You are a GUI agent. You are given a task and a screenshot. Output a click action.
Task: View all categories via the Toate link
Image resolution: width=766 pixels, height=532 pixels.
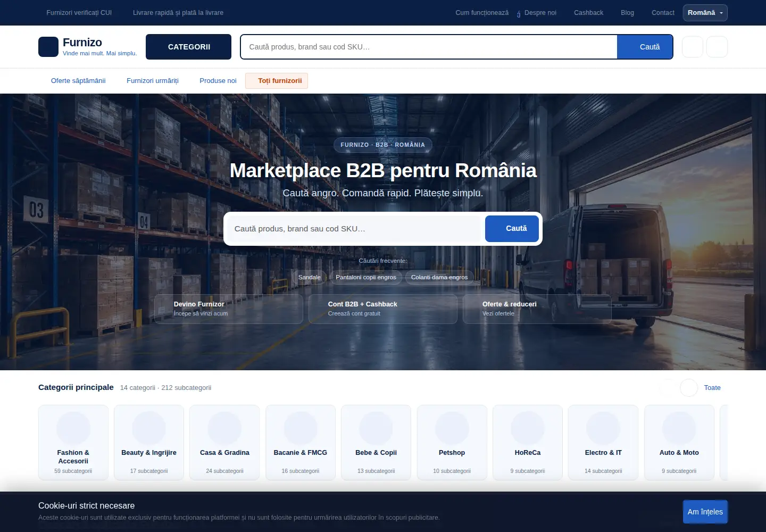pyautogui.click(x=712, y=388)
